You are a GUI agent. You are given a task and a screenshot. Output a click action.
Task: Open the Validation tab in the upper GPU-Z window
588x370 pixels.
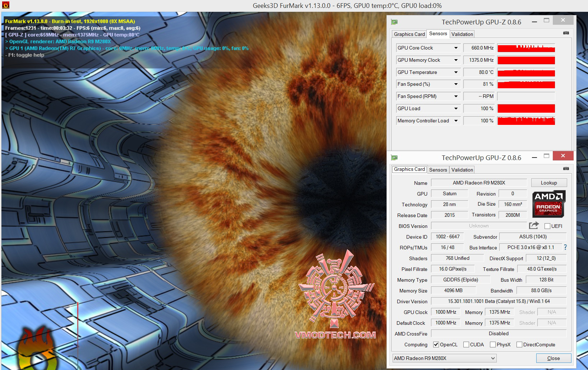coord(462,34)
